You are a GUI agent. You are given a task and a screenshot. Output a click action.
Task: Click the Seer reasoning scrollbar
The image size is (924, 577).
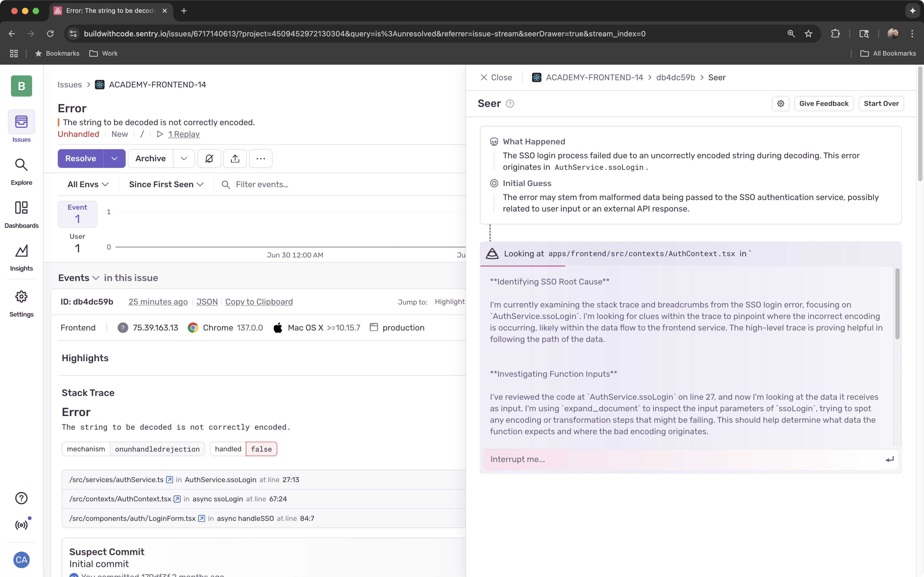[x=897, y=304]
